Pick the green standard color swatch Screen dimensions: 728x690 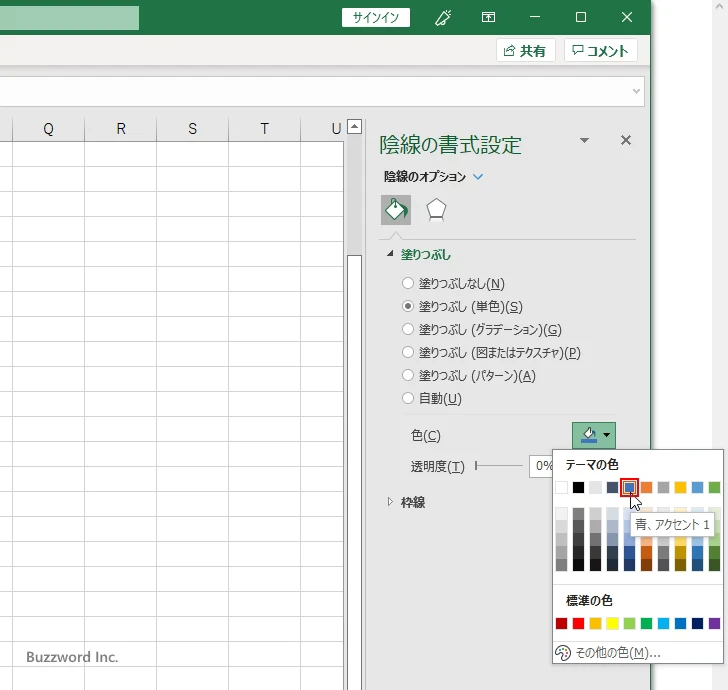pyautogui.click(x=646, y=623)
